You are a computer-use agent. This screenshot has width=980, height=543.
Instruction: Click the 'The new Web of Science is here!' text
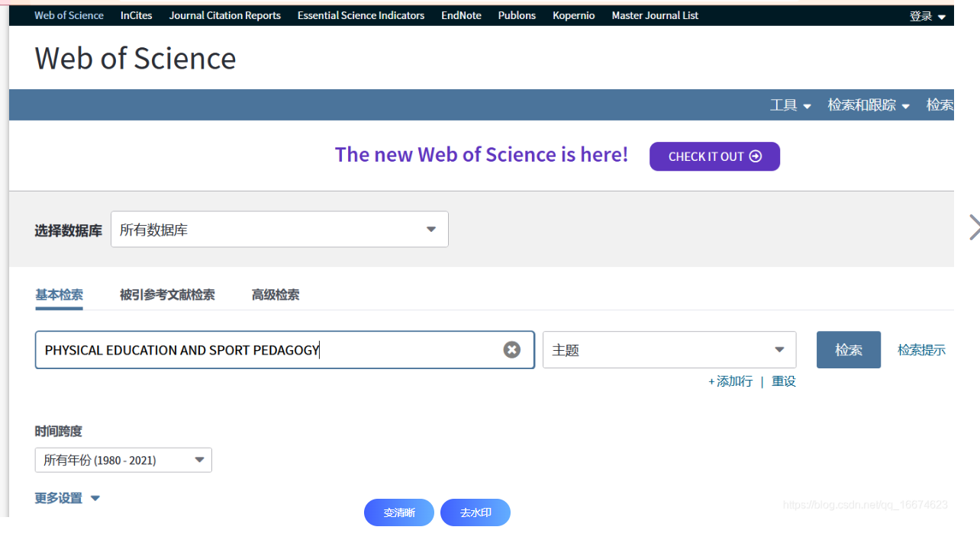pos(482,155)
